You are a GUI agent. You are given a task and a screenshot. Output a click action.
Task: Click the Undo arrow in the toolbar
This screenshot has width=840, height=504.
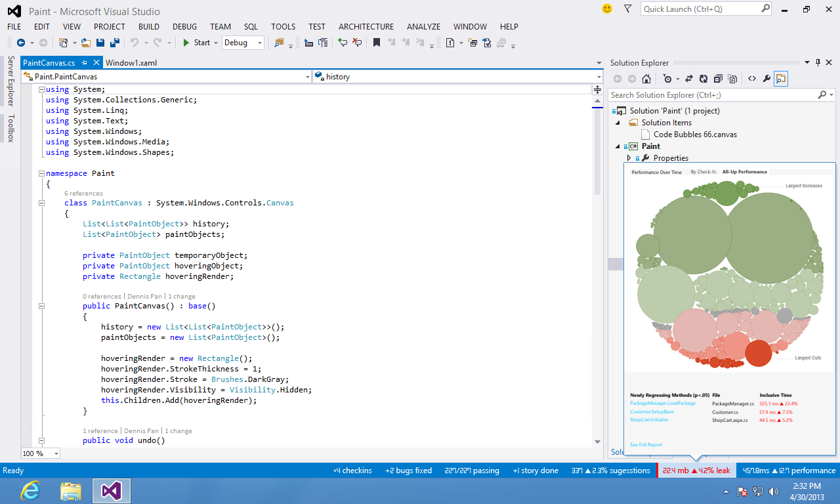(x=134, y=43)
